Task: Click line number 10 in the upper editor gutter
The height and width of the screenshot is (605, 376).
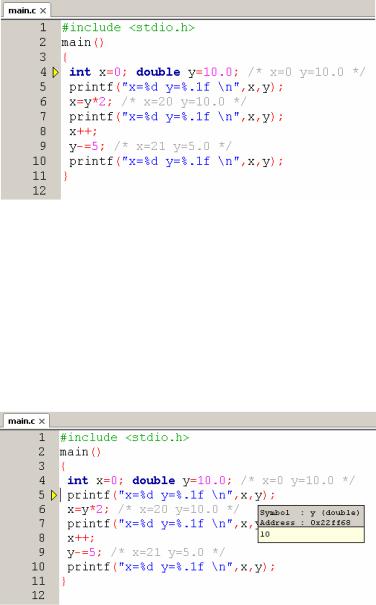Action: (x=39, y=161)
